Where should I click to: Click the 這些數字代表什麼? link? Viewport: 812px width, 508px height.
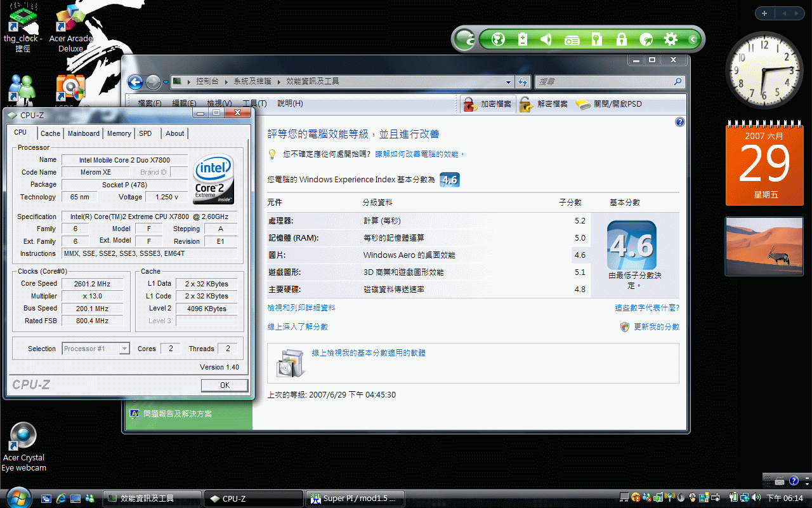[x=647, y=308]
